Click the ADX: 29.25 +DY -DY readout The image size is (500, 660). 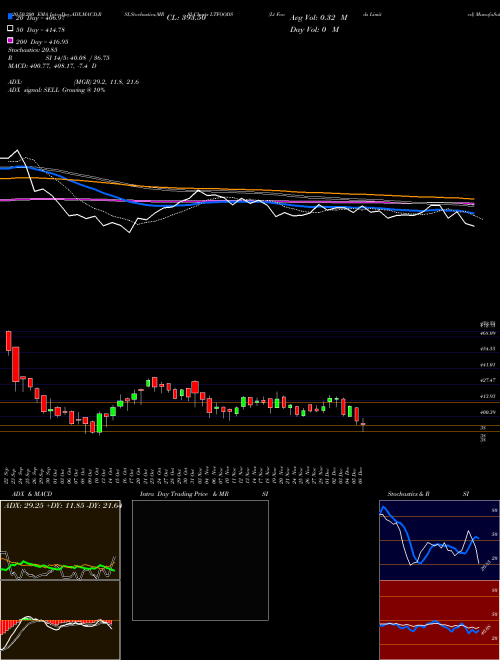63,505
